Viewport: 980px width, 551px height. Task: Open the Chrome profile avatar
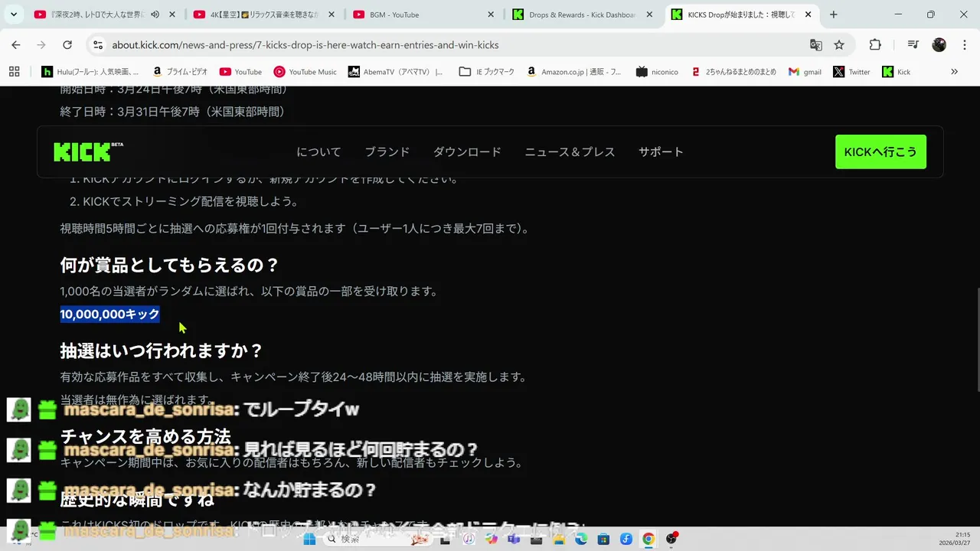point(939,45)
